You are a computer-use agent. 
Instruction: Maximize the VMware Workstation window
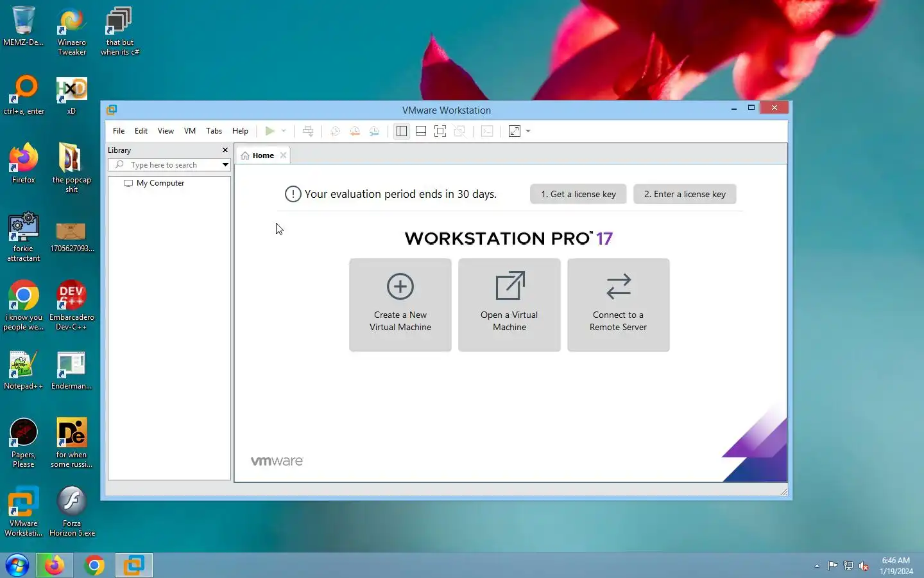coord(751,108)
